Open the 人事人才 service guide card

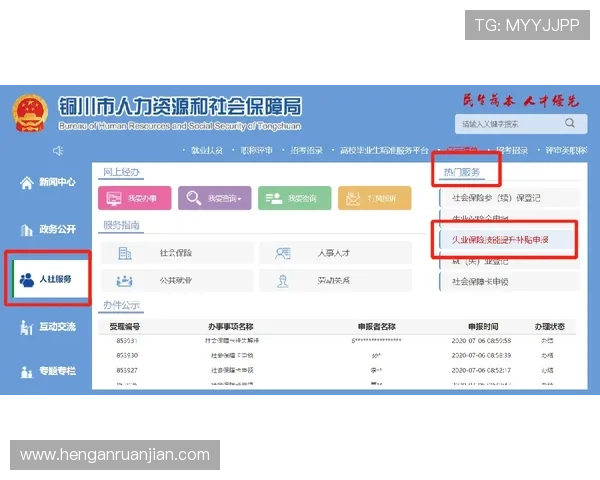coord(336,253)
